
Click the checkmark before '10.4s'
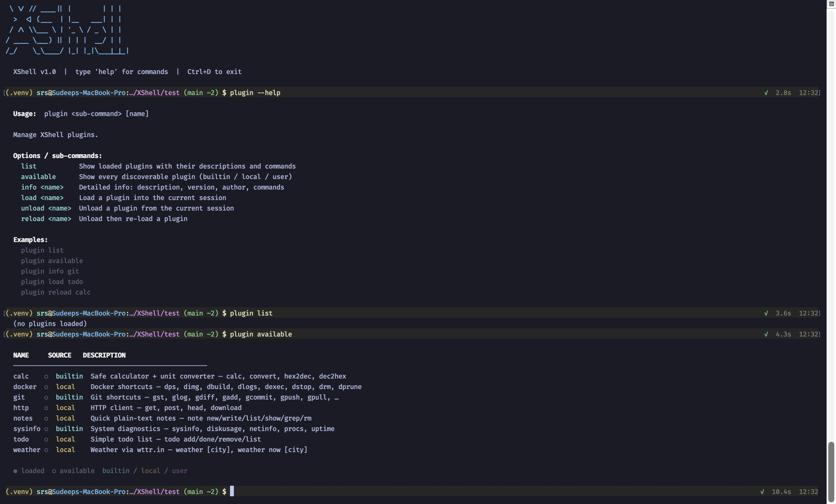(x=762, y=492)
